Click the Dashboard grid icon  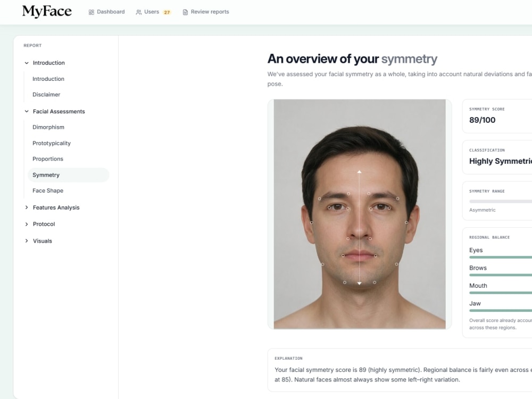pos(92,12)
